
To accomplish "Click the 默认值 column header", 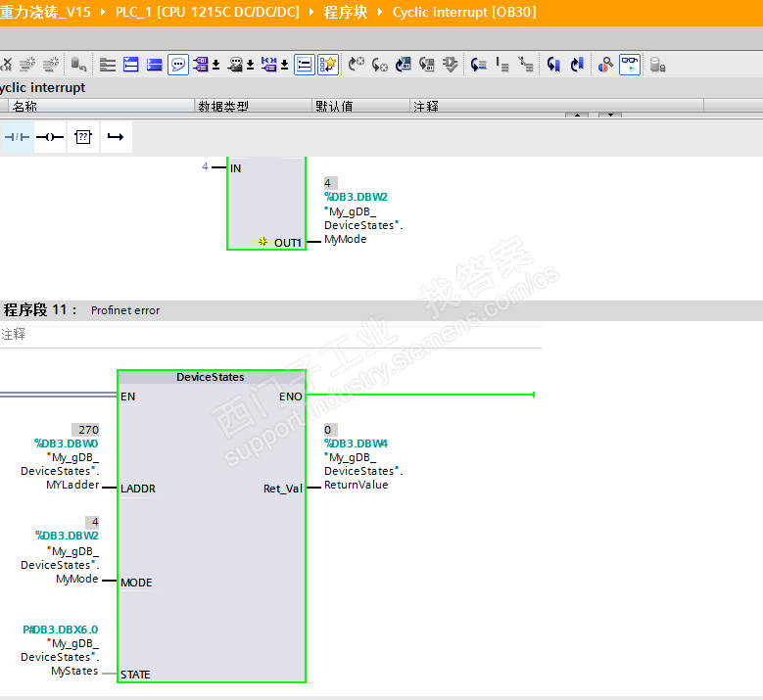I will point(361,106).
